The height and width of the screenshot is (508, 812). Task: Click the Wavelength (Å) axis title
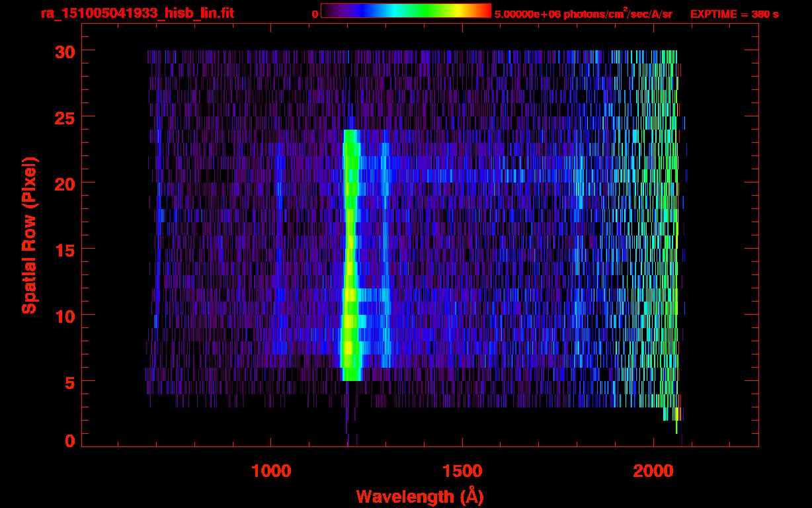(x=420, y=496)
